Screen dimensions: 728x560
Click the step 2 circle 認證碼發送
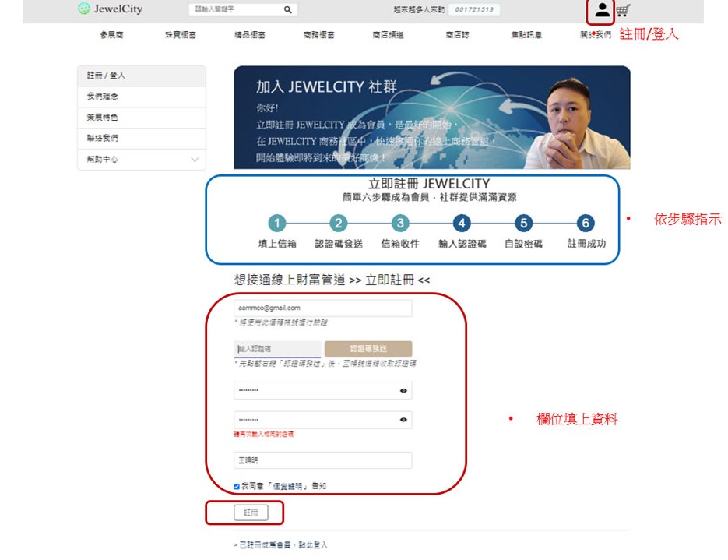(339, 224)
